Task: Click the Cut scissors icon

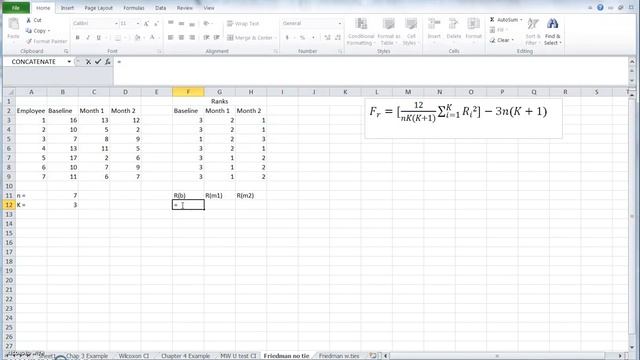Action: 29,20
